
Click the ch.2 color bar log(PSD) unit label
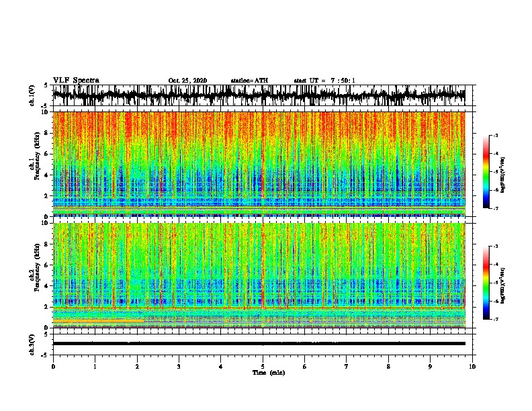point(503,286)
